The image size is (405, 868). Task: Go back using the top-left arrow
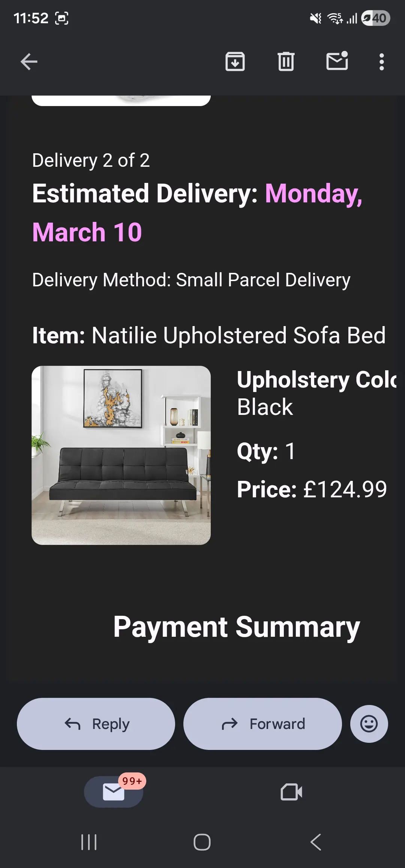pyautogui.click(x=29, y=62)
